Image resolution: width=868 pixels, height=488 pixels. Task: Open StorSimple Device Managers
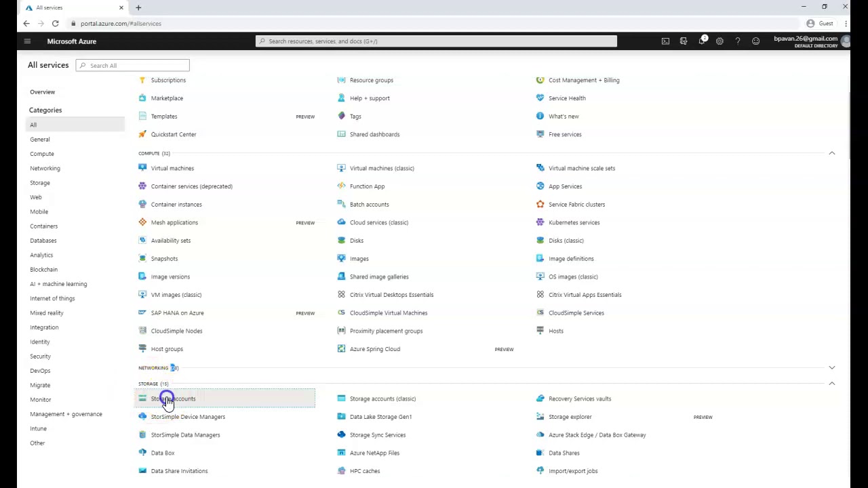[188, 417]
